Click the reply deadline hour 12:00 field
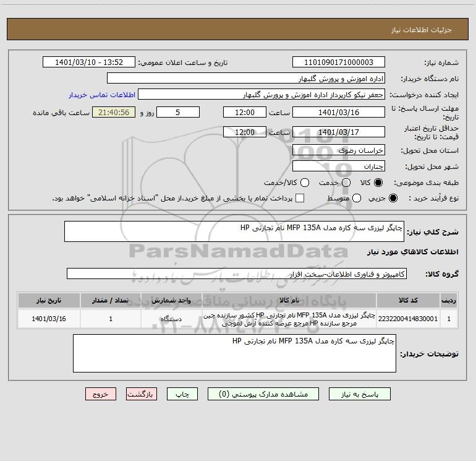This screenshot has width=476, height=461. 245,112
